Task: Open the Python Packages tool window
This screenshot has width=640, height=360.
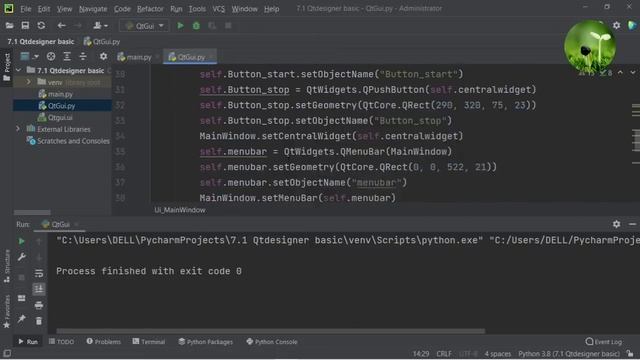Action: point(206,342)
